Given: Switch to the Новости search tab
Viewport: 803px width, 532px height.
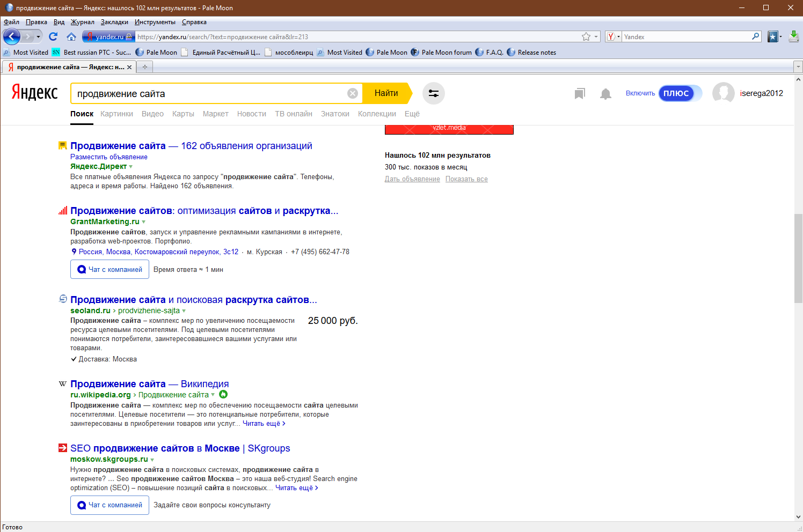Looking at the screenshot, I should [x=252, y=114].
